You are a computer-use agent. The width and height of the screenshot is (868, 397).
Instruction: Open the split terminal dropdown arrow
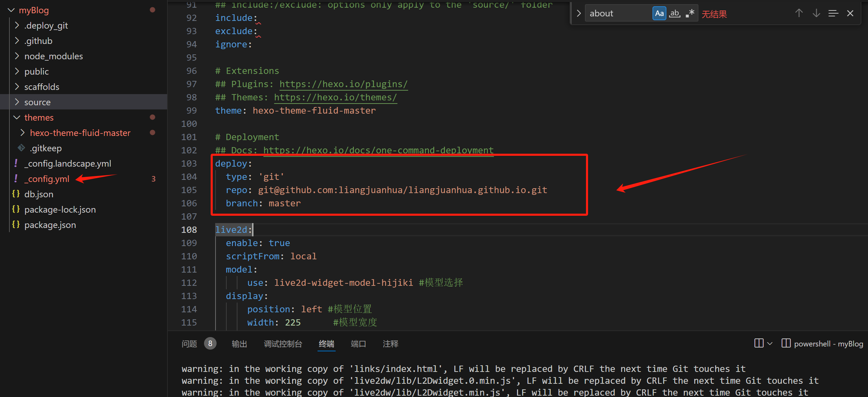[x=770, y=344]
